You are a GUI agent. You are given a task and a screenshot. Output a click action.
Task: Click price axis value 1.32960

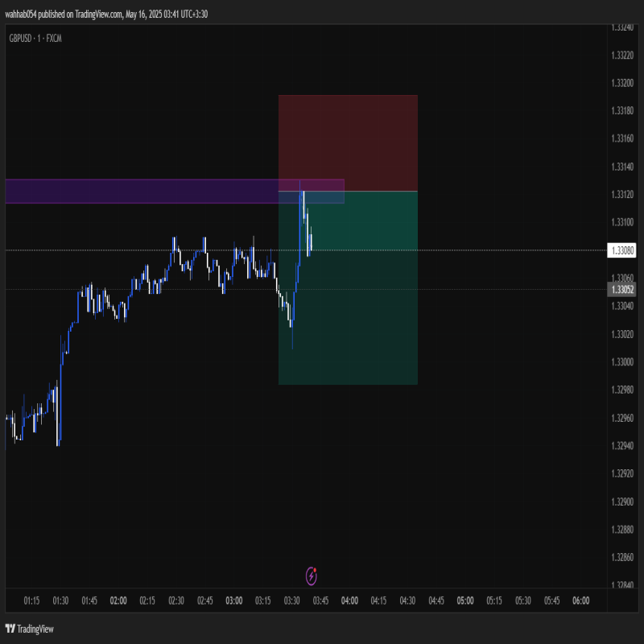[622, 418]
